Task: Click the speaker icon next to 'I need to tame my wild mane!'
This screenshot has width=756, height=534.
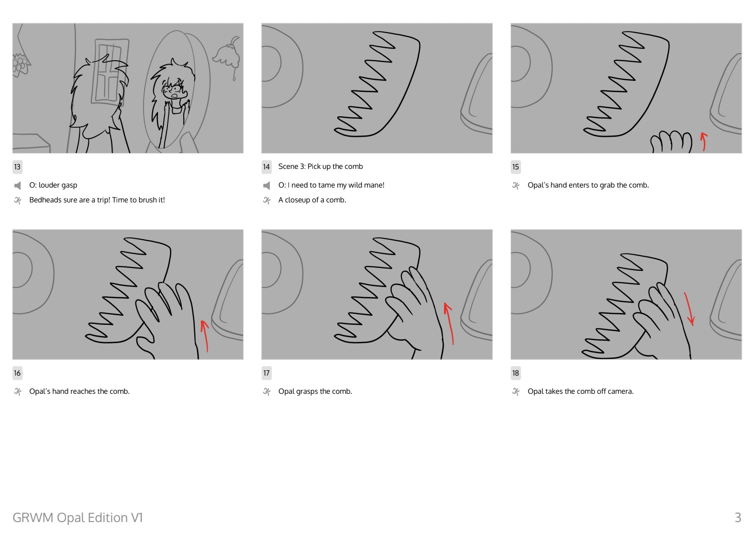Action: point(267,185)
